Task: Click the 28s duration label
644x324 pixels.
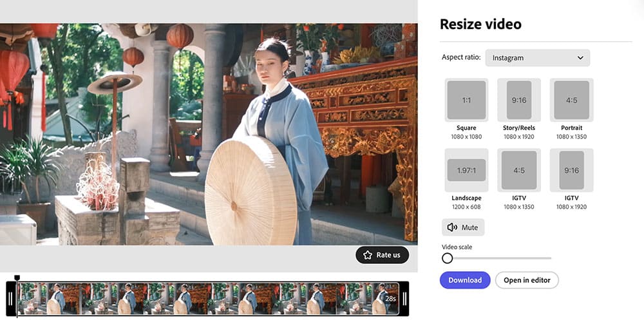Action: tap(391, 299)
